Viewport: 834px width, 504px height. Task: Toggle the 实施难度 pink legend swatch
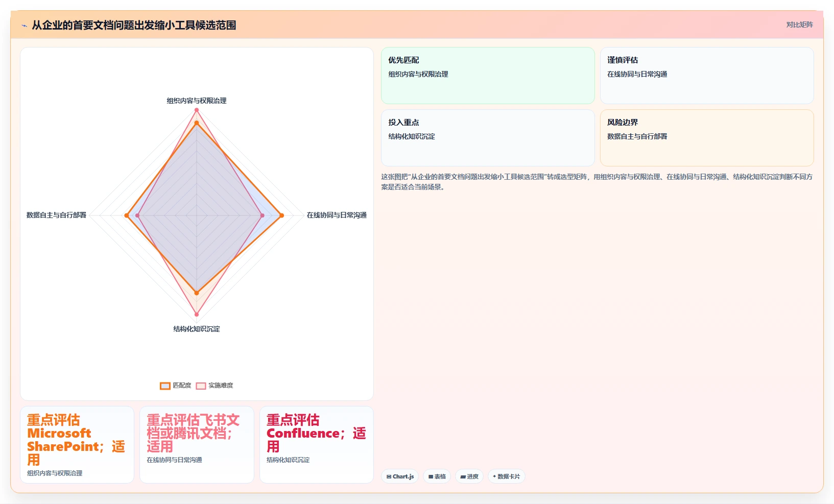[x=201, y=386]
